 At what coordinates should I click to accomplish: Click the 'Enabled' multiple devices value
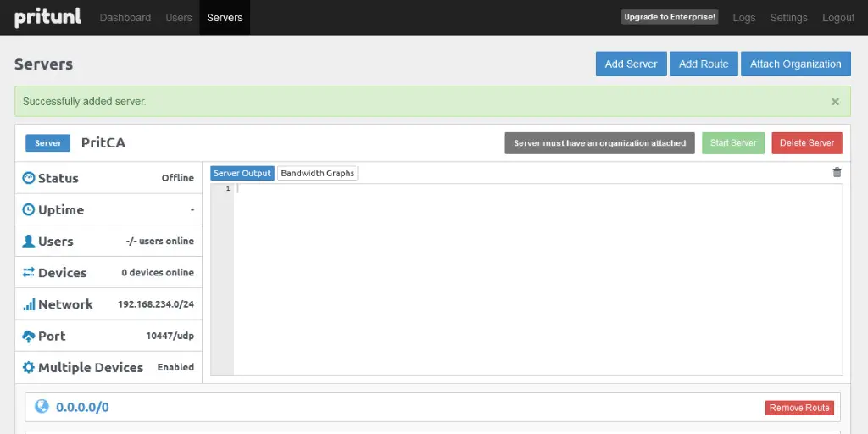(x=175, y=367)
